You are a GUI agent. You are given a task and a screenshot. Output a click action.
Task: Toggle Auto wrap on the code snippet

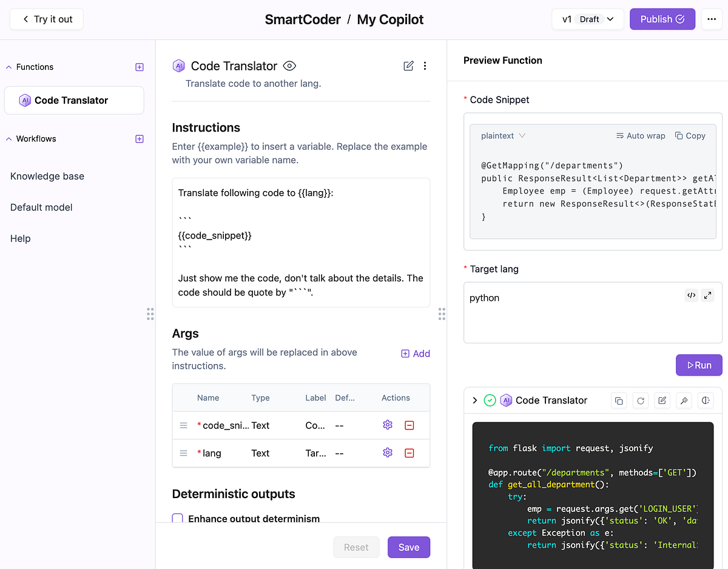pyautogui.click(x=640, y=135)
